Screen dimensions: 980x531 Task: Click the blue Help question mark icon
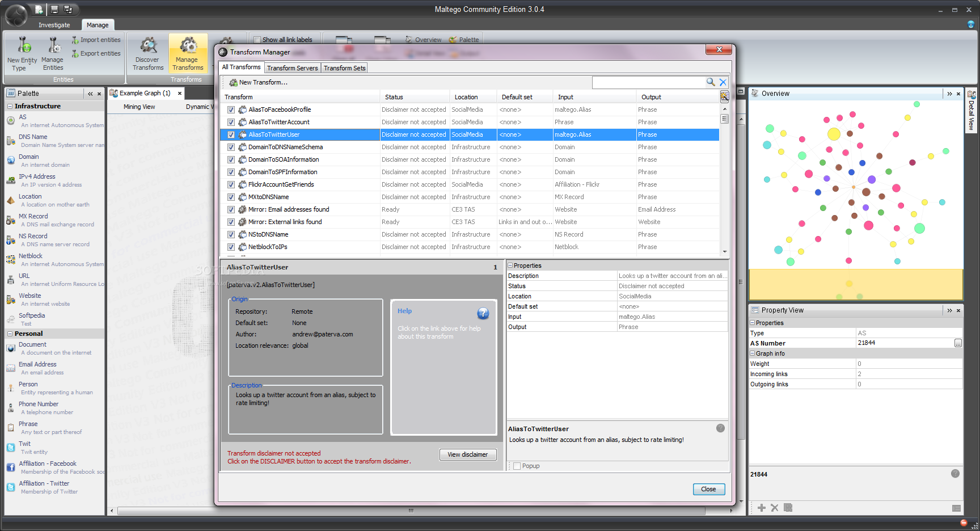483,313
